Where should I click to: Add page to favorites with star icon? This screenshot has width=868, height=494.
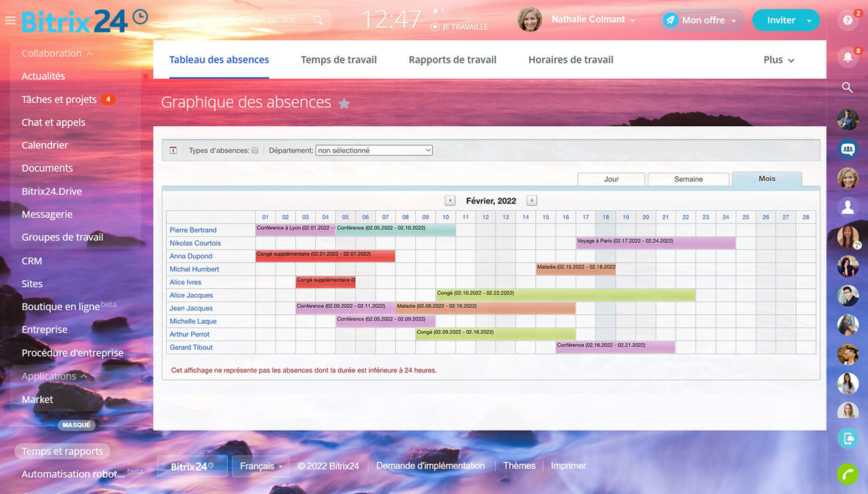(x=344, y=103)
